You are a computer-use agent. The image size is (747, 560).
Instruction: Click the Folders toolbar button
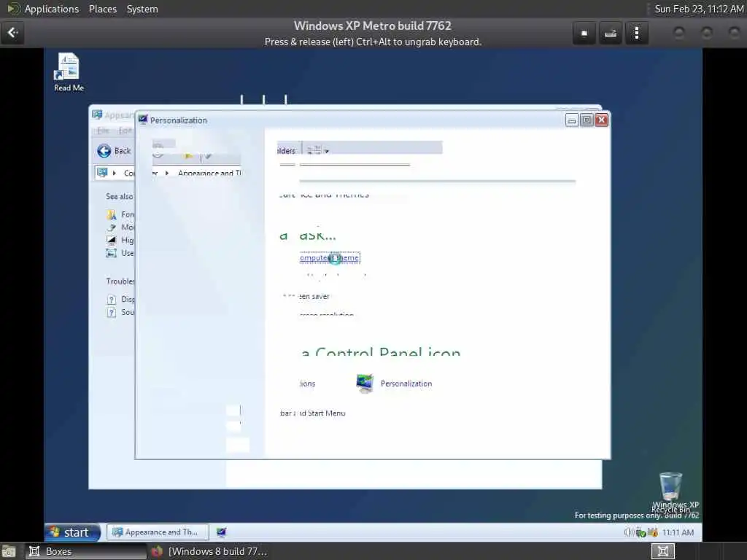pos(287,150)
